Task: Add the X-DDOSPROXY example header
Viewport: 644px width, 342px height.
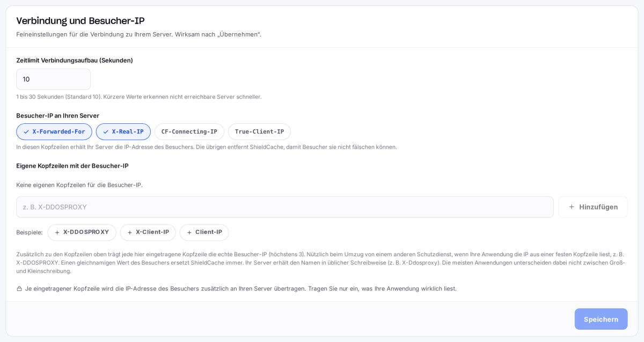Action: pyautogui.click(x=82, y=232)
